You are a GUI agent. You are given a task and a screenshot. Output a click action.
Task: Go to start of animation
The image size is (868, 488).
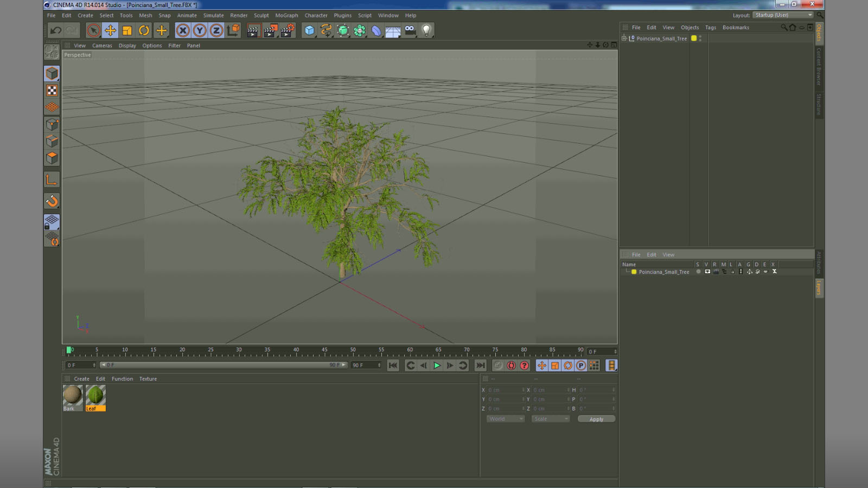[x=393, y=365]
